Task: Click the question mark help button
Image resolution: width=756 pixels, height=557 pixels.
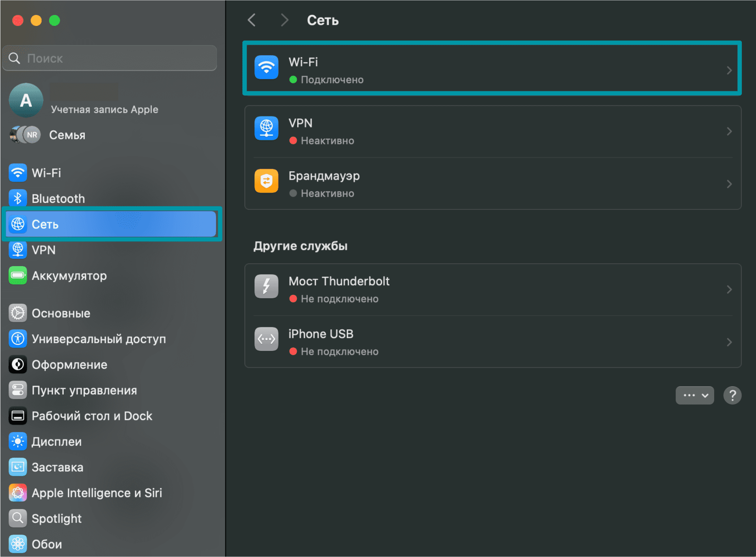Action: coord(732,395)
